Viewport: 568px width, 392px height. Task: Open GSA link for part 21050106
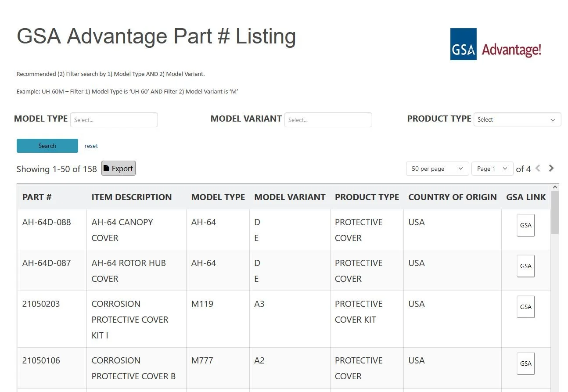coord(525,363)
